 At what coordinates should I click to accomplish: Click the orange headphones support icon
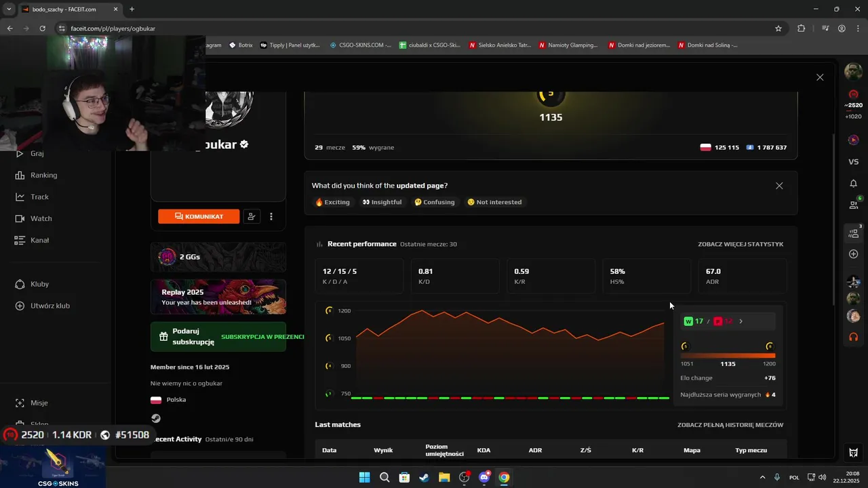(x=854, y=337)
